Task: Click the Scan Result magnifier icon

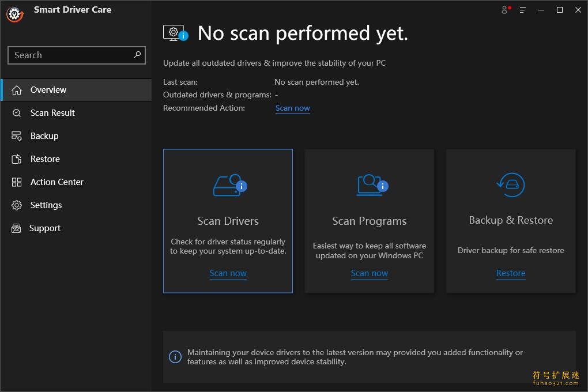Action: tap(17, 113)
